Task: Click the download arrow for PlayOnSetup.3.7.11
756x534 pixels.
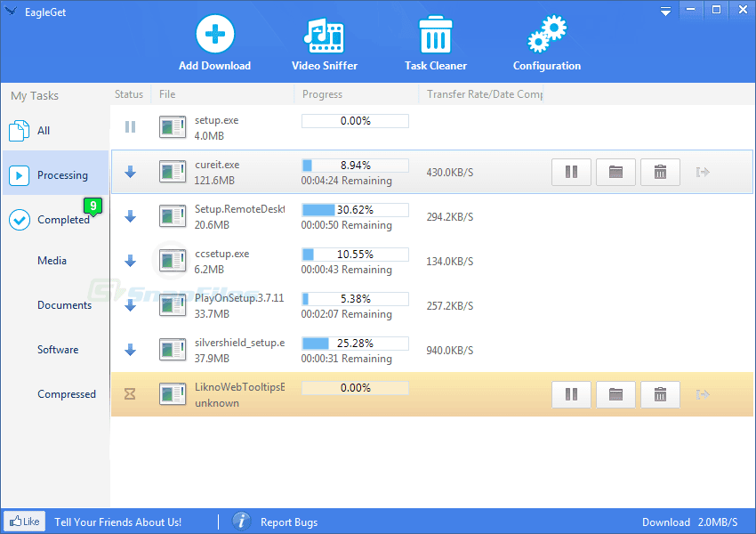Action: (130, 305)
